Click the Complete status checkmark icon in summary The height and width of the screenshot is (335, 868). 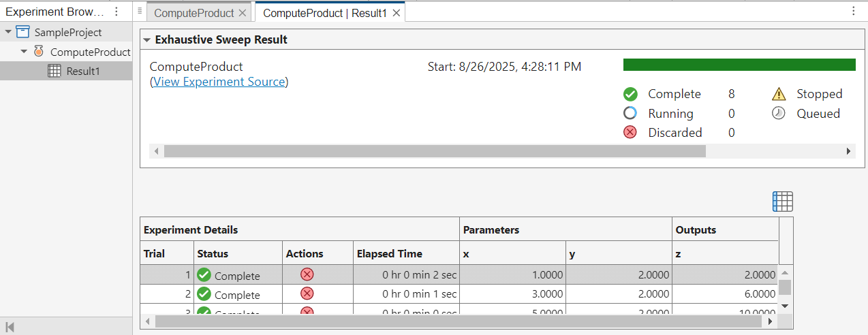[x=630, y=94]
